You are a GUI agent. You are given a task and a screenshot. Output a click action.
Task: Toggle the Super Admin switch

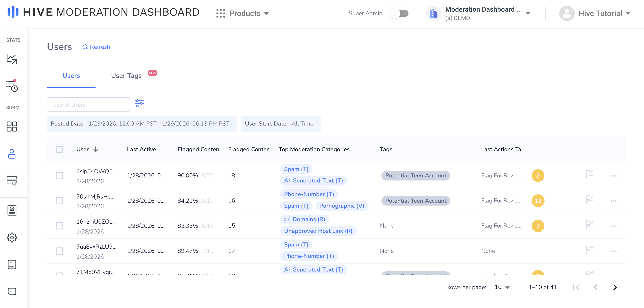(x=400, y=13)
